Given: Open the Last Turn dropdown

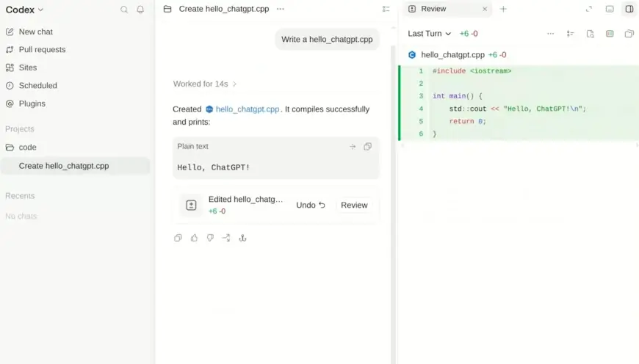Looking at the screenshot, I should tap(429, 34).
